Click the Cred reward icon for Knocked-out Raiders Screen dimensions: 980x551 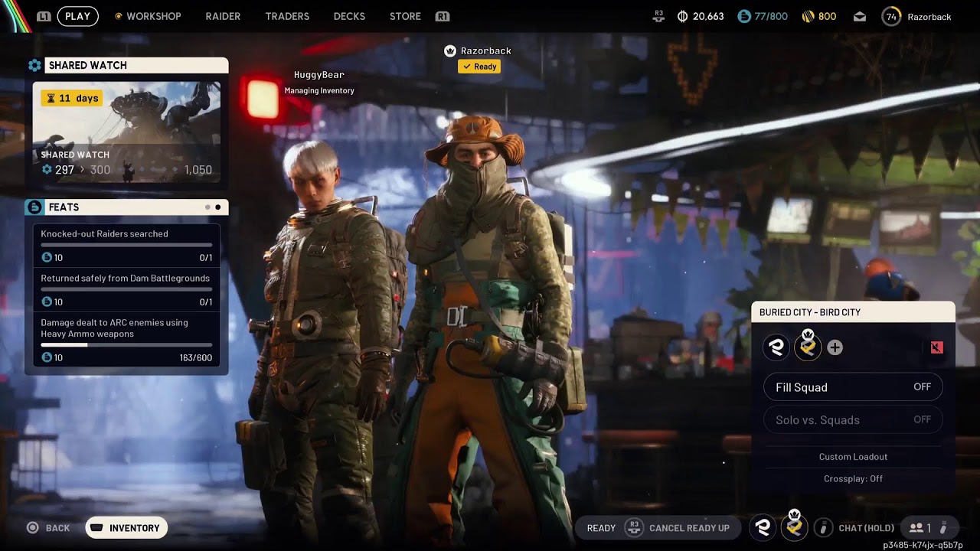click(x=47, y=258)
